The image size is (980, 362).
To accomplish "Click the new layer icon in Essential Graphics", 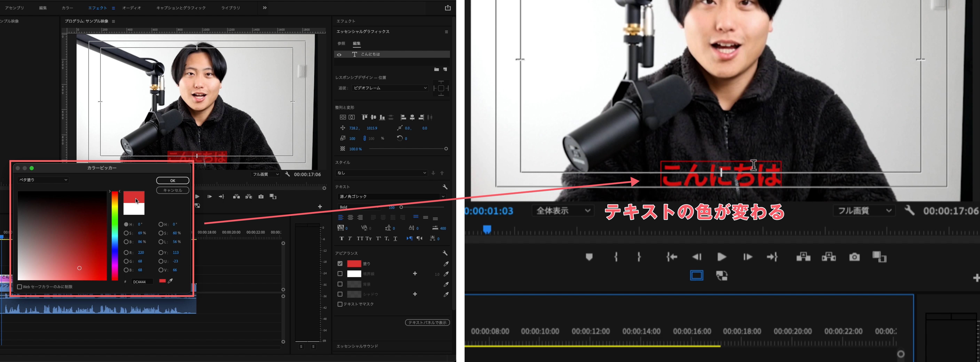I will 445,69.
